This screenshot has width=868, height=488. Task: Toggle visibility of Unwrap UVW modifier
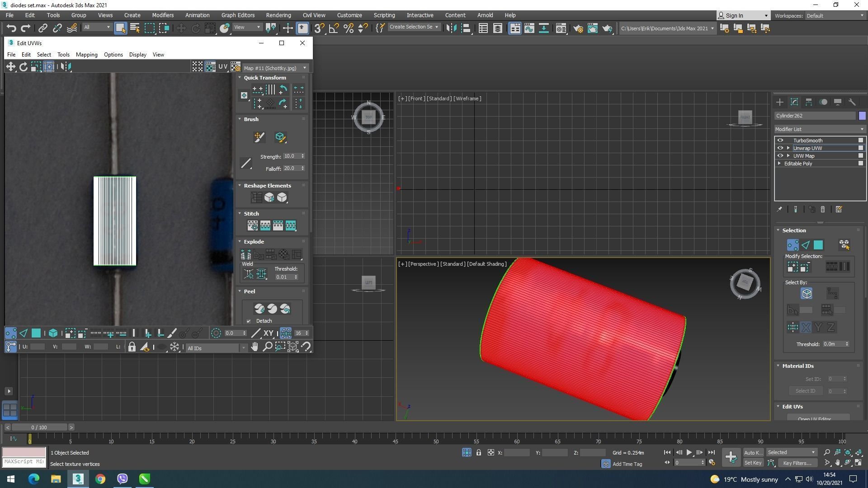coord(780,148)
